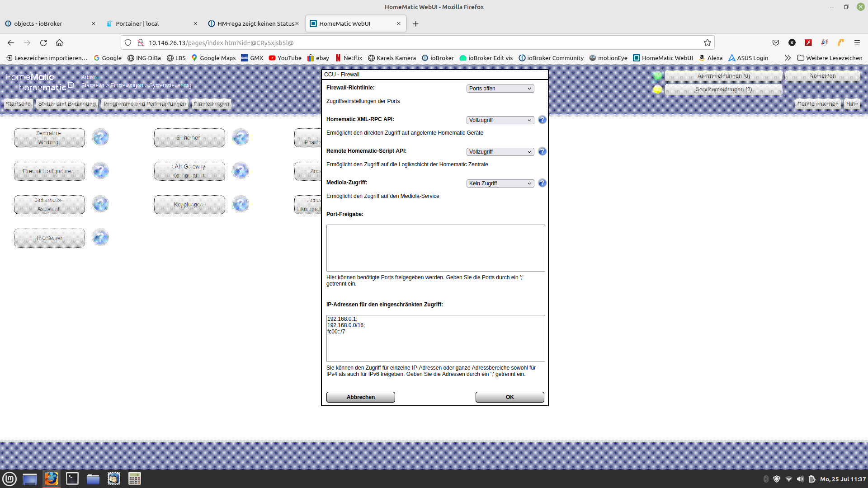Click into Port-Freigabe text area

[x=436, y=248]
